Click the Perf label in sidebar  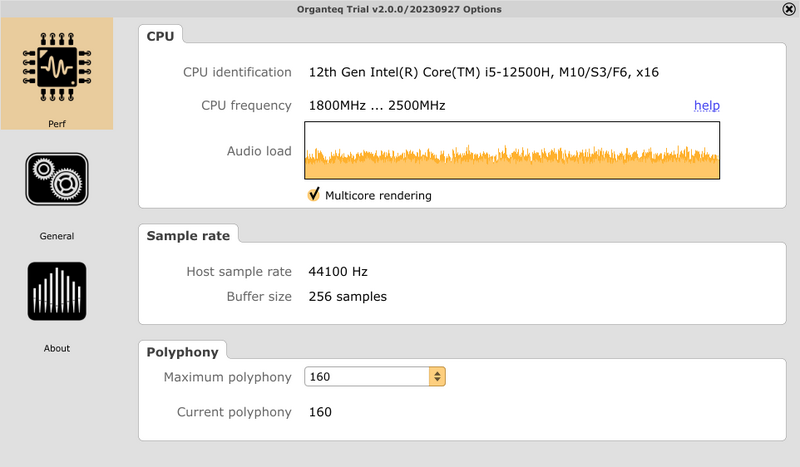pyautogui.click(x=57, y=124)
